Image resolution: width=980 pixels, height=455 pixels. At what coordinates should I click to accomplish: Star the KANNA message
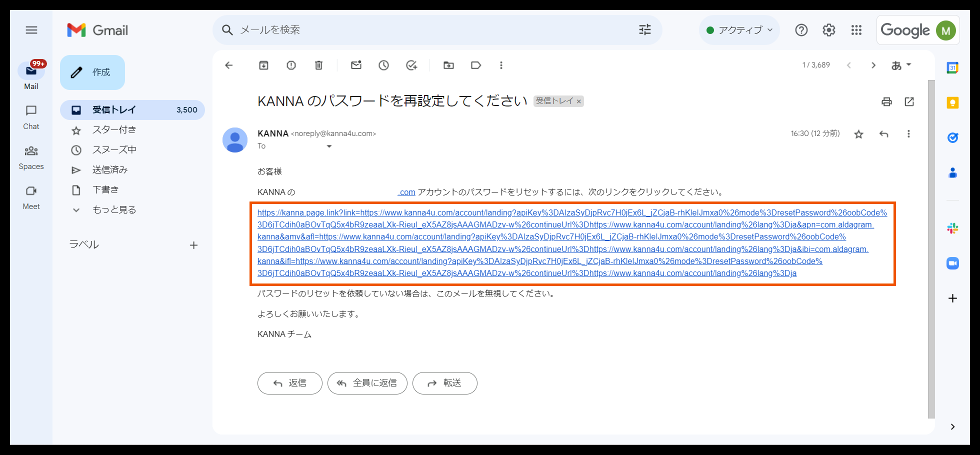[858, 134]
